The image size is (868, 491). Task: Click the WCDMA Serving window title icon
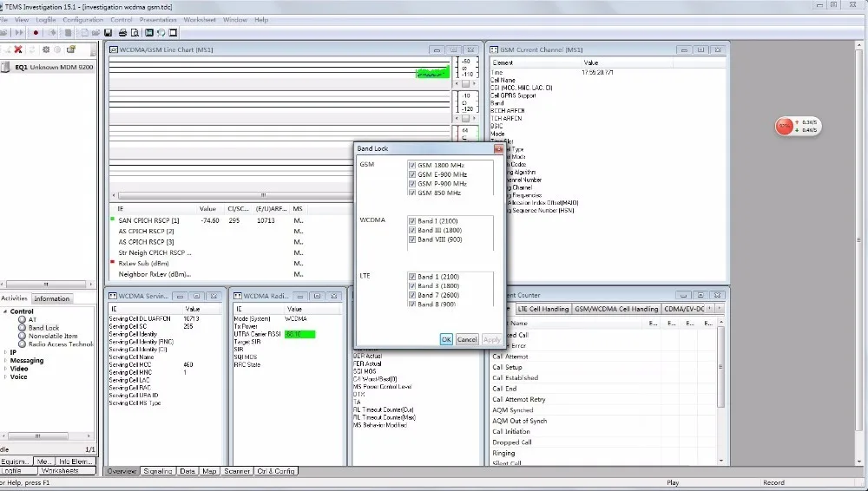pos(112,296)
